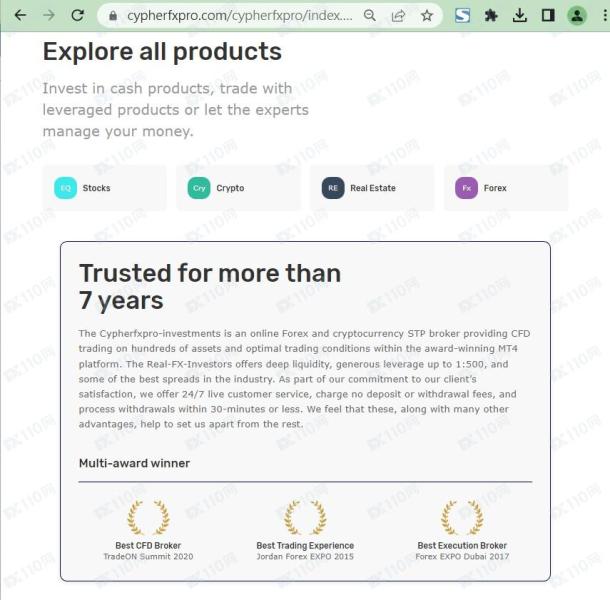Click the browser back arrow

[x=20, y=16]
